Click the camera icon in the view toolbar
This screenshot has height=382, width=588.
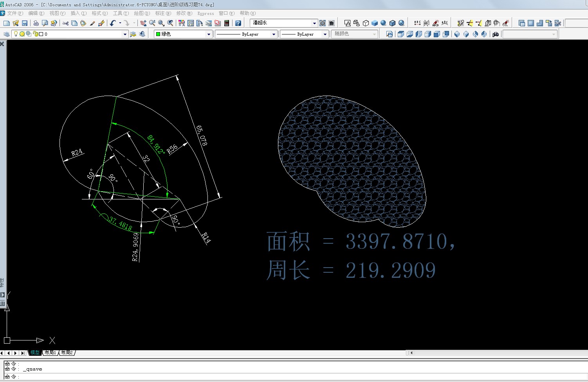pyautogui.click(x=496, y=34)
